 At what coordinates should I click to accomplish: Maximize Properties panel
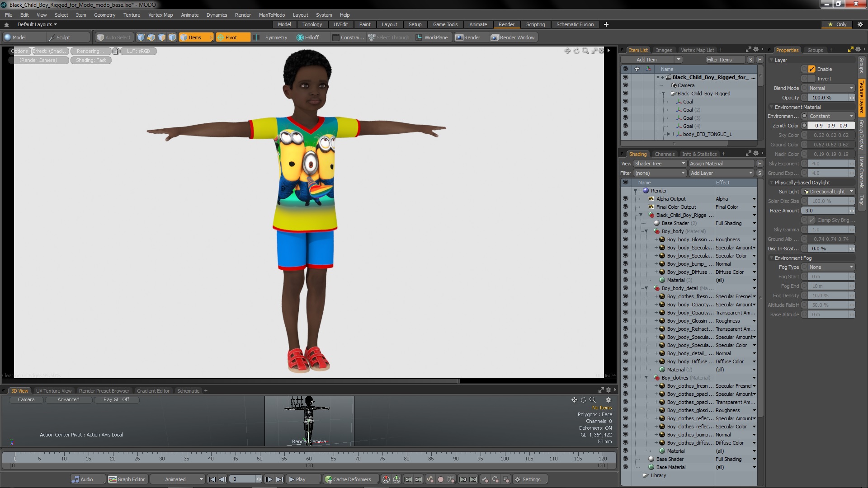[850, 49]
